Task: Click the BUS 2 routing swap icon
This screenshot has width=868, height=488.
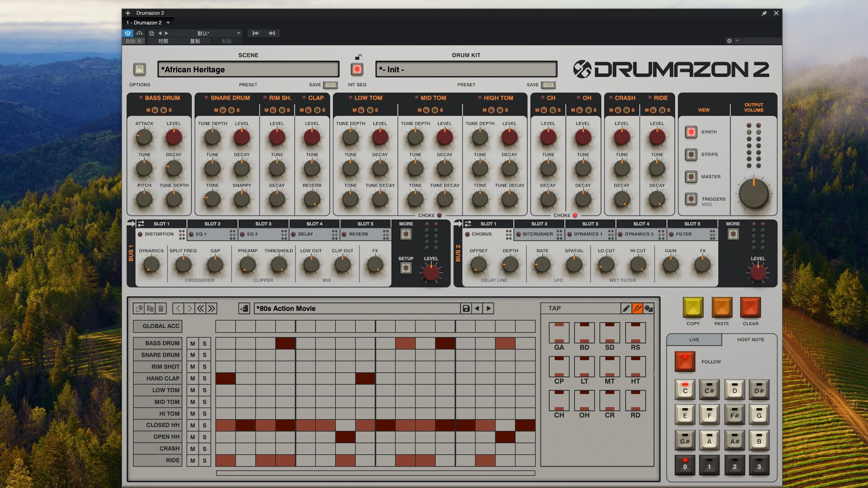Action: (x=467, y=224)
